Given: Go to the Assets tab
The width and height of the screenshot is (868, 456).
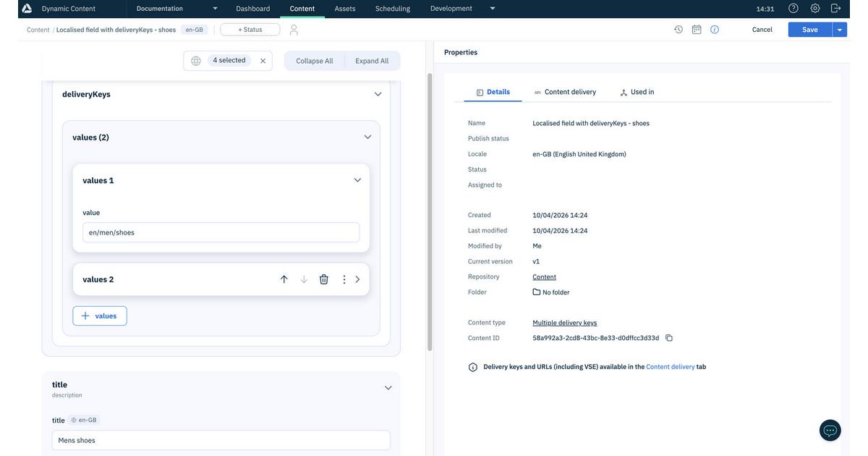Looking at the screenshot, I should pos(345,9).
